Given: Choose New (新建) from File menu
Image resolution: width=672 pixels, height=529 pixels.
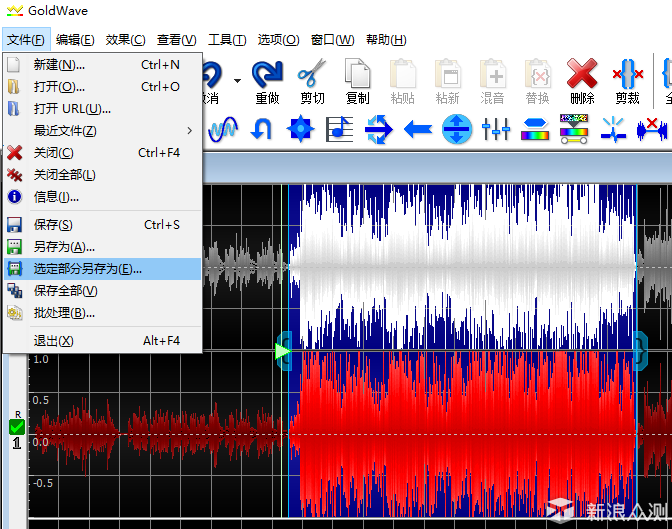Looking at the screenshot, I should tap(102, 65).
